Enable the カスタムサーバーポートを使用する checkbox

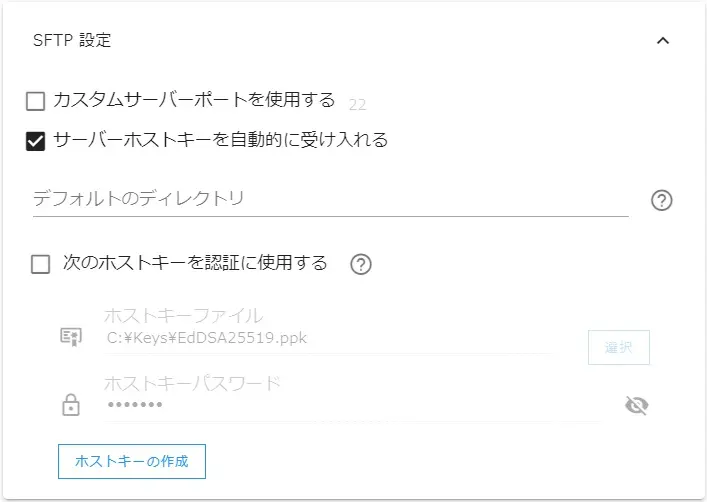coord(36,101)
